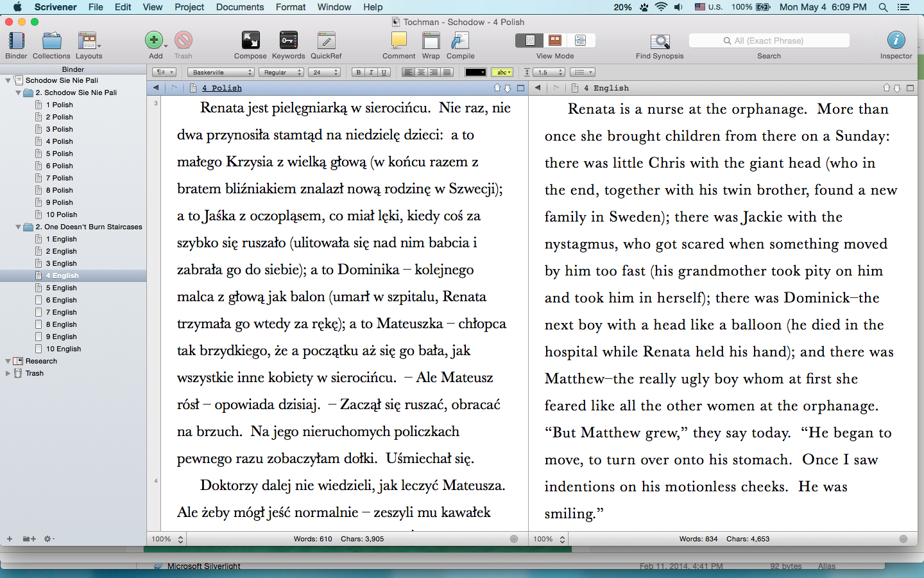Set text alignment to justified
The width and height of the screenshot is (924, 578).
click(447, 73)
